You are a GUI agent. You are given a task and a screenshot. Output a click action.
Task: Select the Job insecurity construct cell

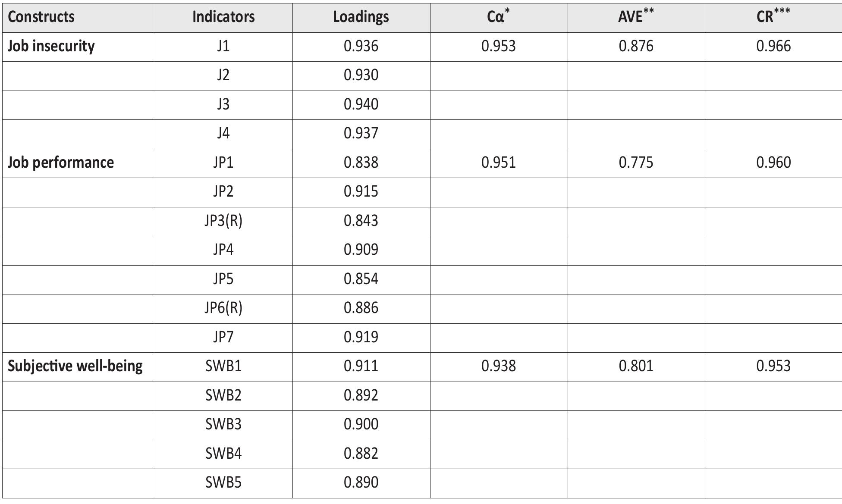[51, 46]
